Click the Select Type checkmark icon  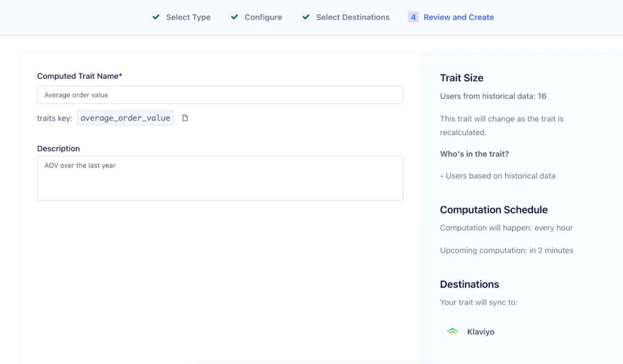[155, 17]
